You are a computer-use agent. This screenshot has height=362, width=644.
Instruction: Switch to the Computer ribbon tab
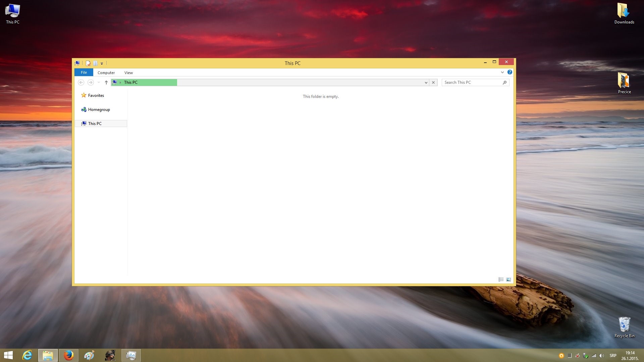click(106, 73)
